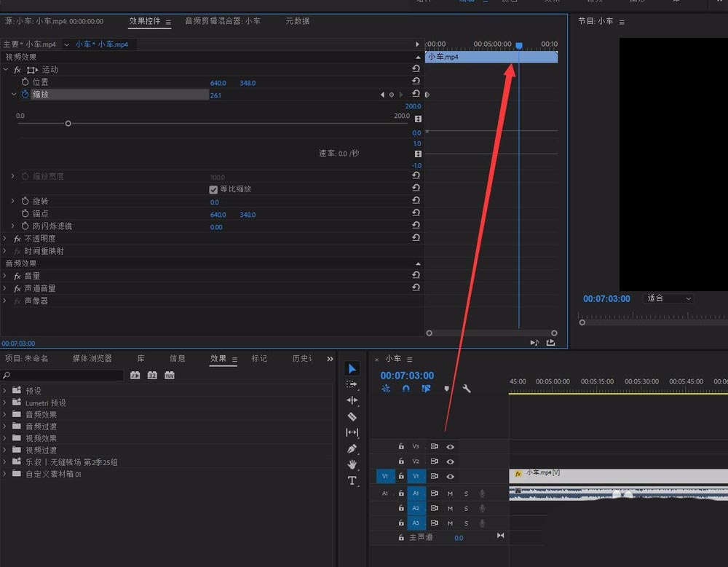Image resolution: width=728 pixels, height=567 pixels.
Task: Open timeline wrench display settings
Action: pos(467,389)
